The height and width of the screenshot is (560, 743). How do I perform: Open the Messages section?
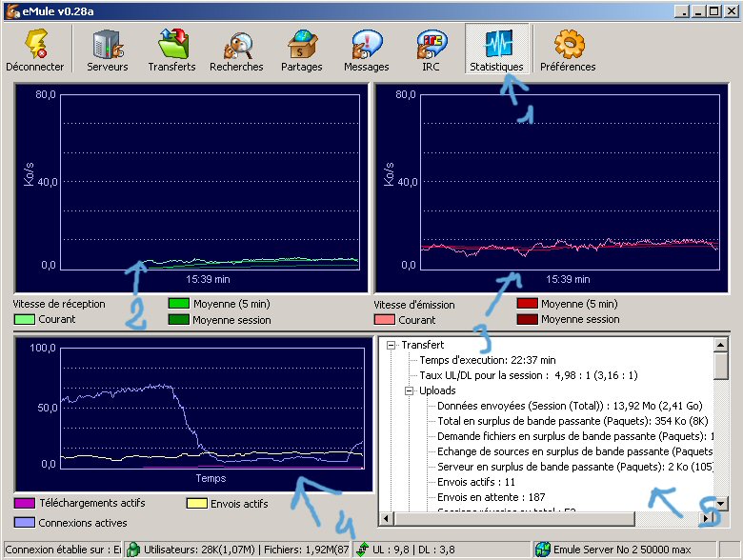(x=367, y=50)
